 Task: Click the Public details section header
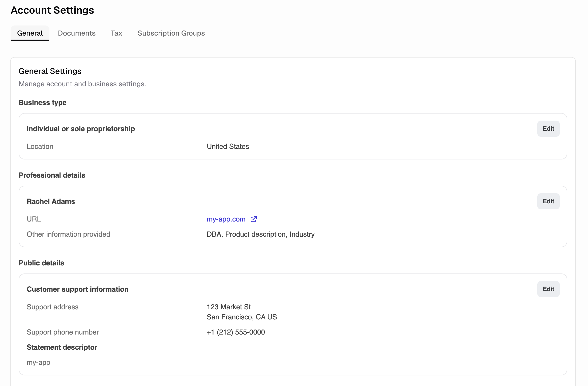[41, 263]
